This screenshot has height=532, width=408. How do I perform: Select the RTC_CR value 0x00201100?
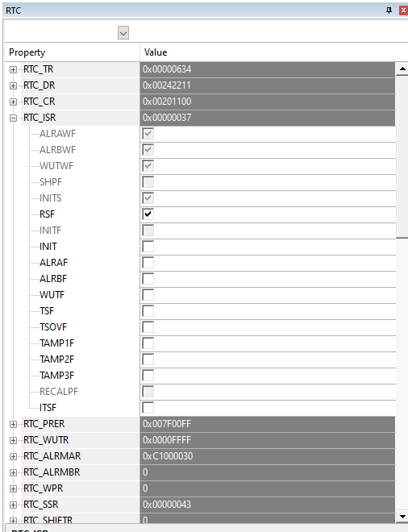(x=268, y=102)
